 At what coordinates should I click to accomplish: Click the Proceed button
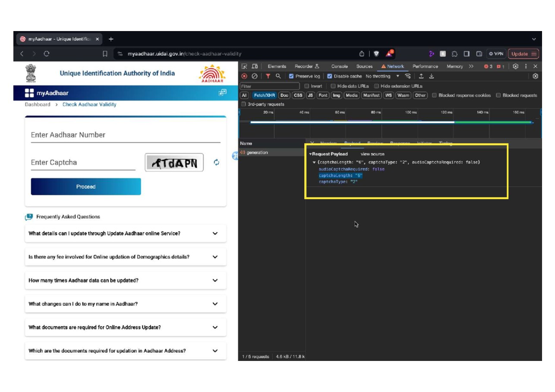[x=86, y=187]
